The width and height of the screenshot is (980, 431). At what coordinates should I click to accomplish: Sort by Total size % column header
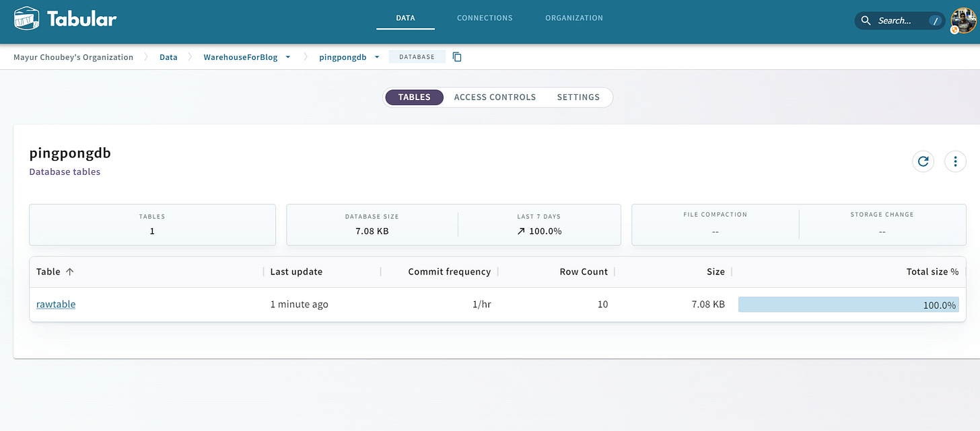[932, 272]
